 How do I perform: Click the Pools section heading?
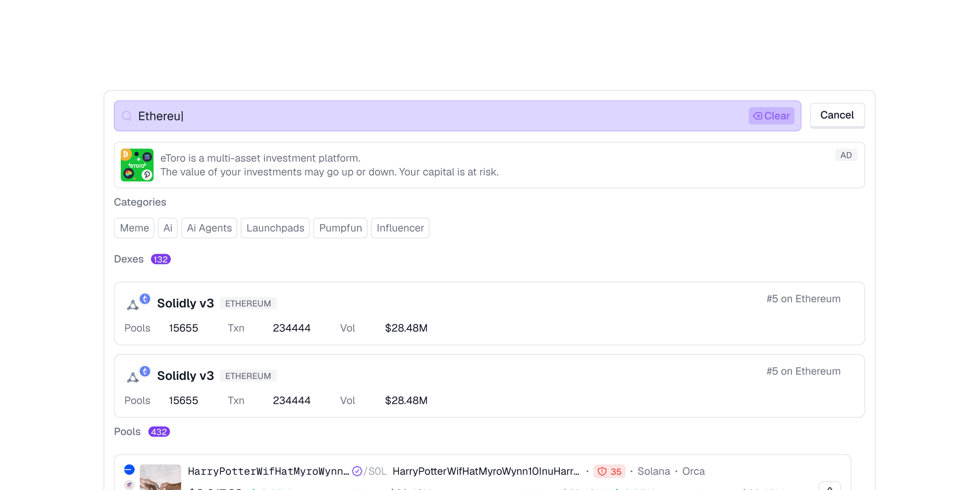tap(127, 432)
